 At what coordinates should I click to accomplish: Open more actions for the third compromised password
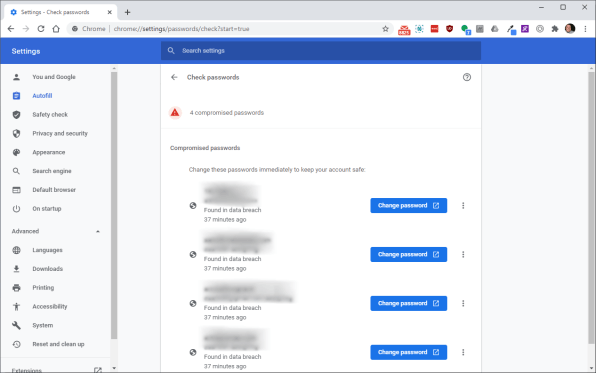[463, 303]
